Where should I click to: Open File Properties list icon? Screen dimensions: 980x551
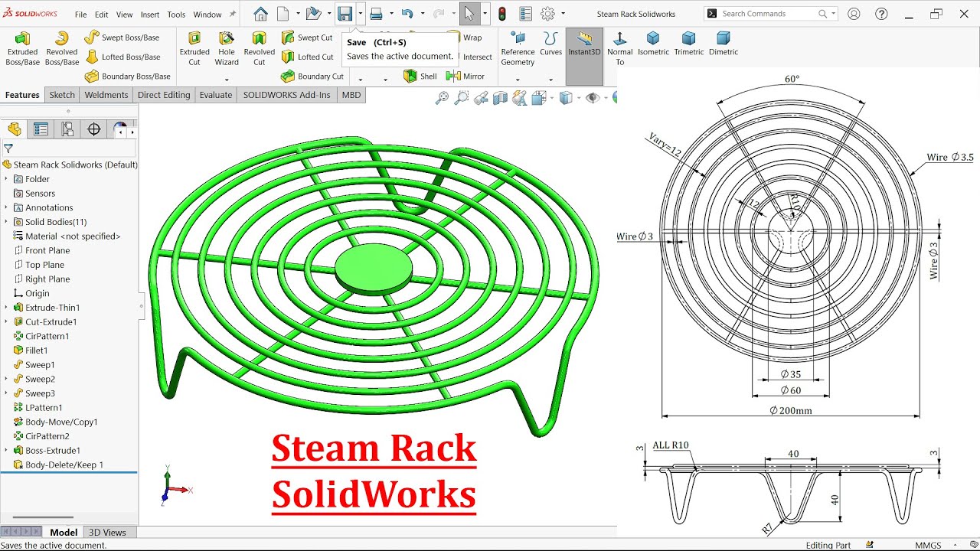coord(525,14)
